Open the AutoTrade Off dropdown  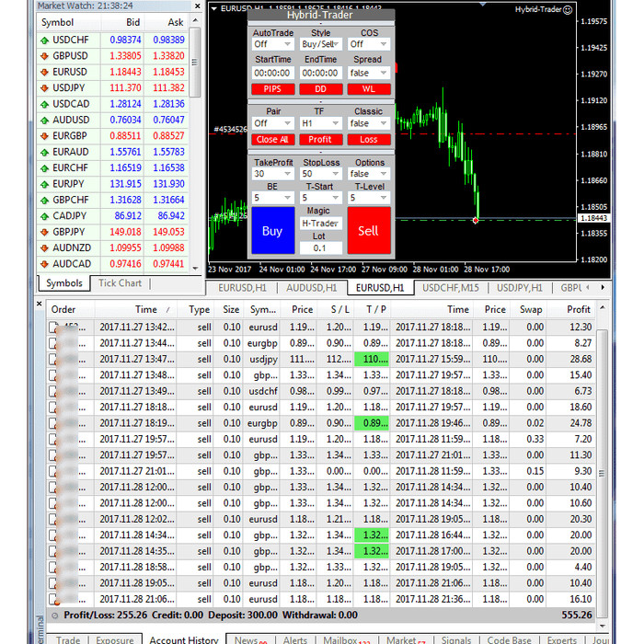coord(272,44)
